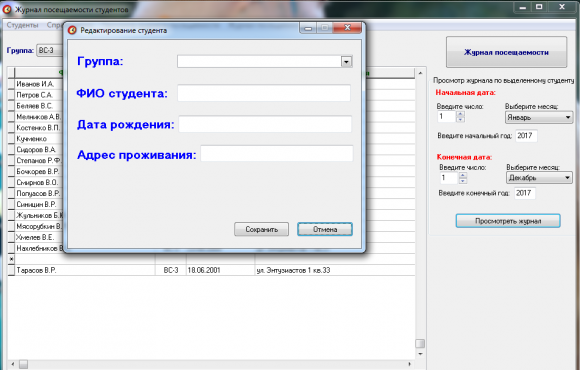Click the main window's app icon
Viewport: 580px width, 370px height.
point(7,9)
